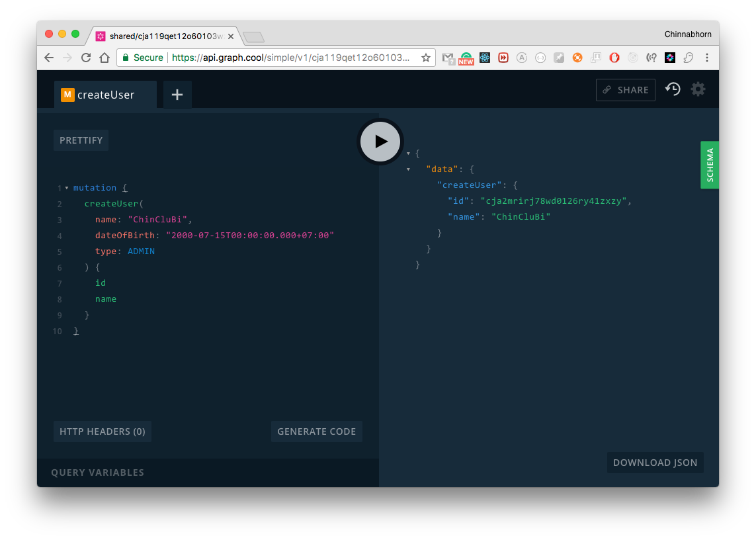Open HTTP HEADERS (0) editor
Image resolution: width=756 pixels, height=540 pixels.
[103, 431]
